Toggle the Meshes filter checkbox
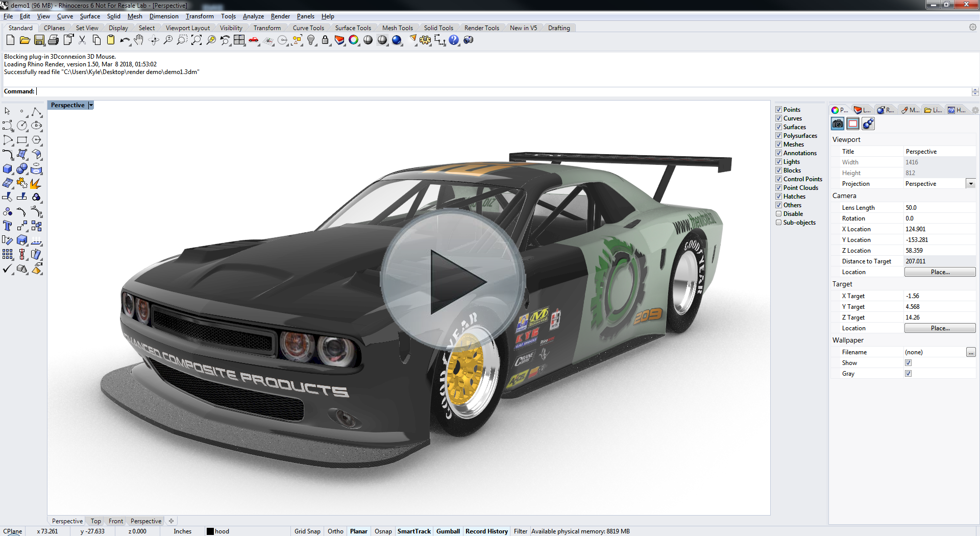 point(779,144)
